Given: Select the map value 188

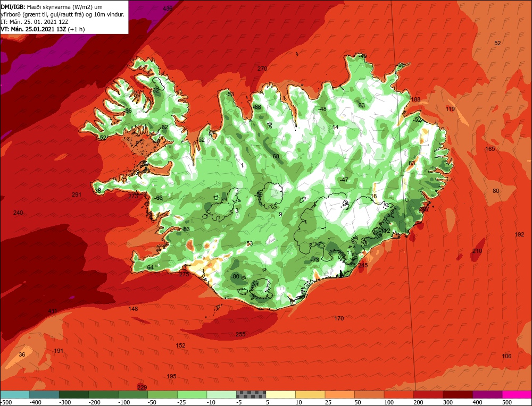Looking at the screenshot, I should [x=415, y=99].
